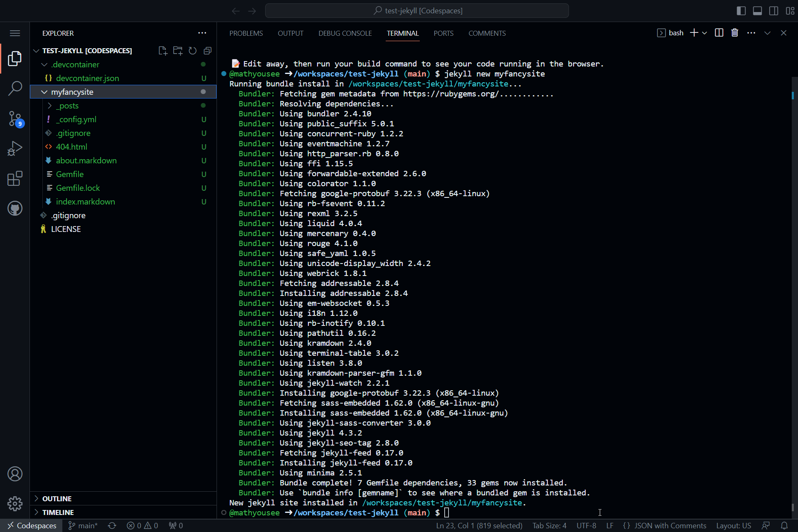Refresh the Explorer tree

click(192, 50)
